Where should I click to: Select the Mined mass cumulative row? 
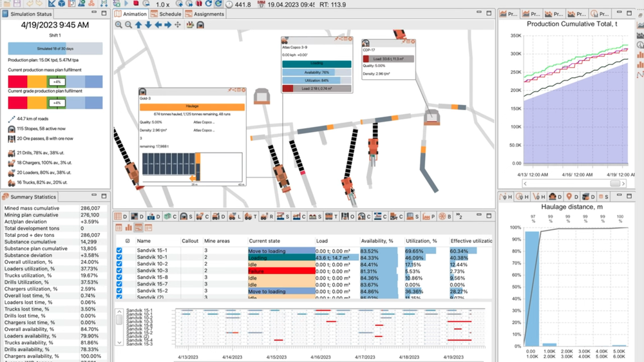55,208
